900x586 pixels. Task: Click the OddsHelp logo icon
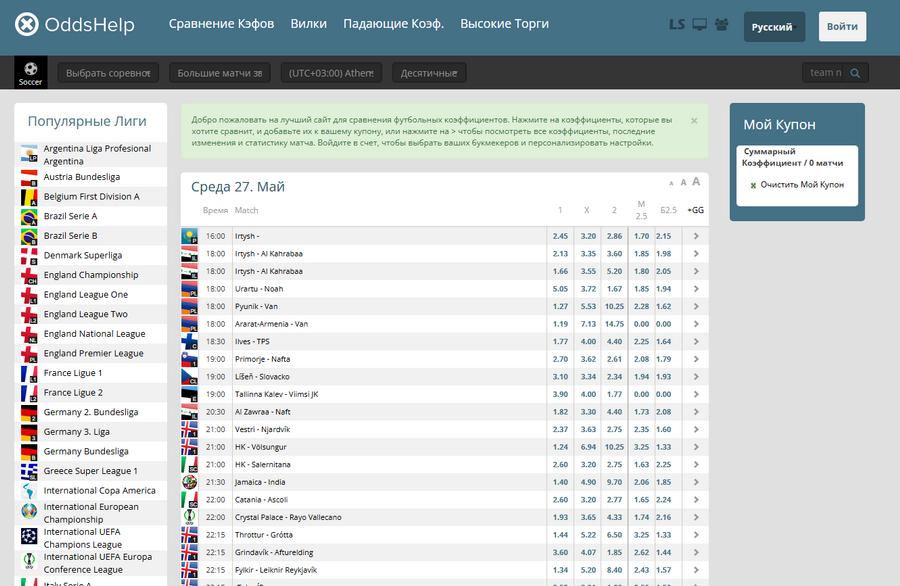click(26, 24)
